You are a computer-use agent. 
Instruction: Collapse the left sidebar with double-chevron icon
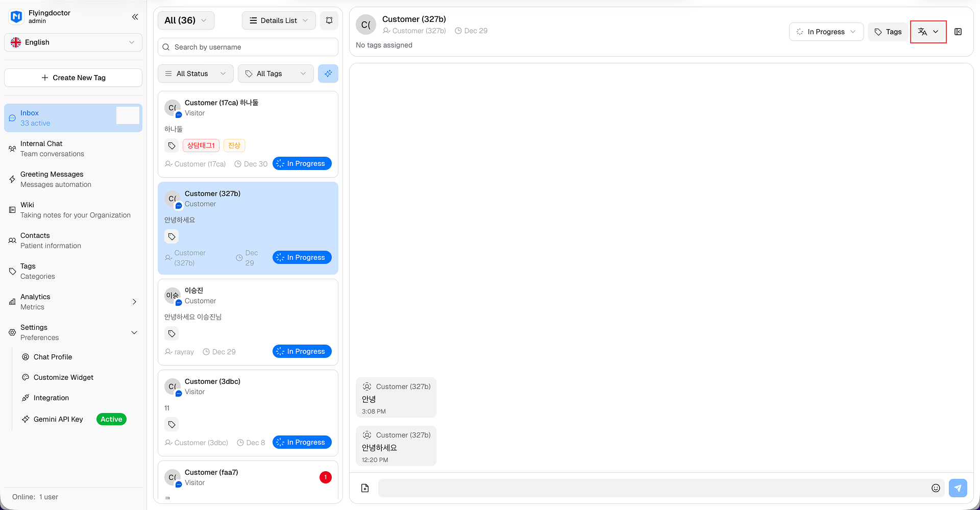tap(135, 17)
